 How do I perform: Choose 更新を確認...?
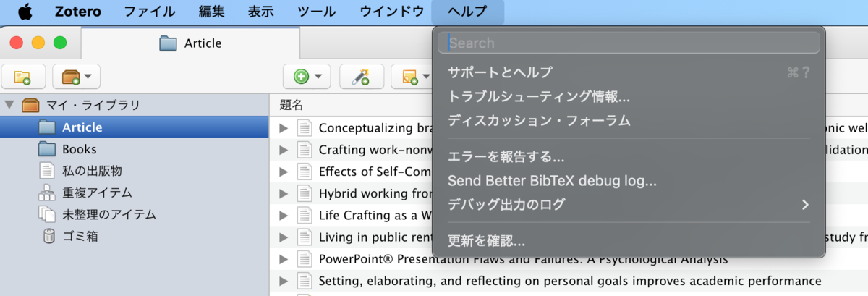tap(629, 241)
